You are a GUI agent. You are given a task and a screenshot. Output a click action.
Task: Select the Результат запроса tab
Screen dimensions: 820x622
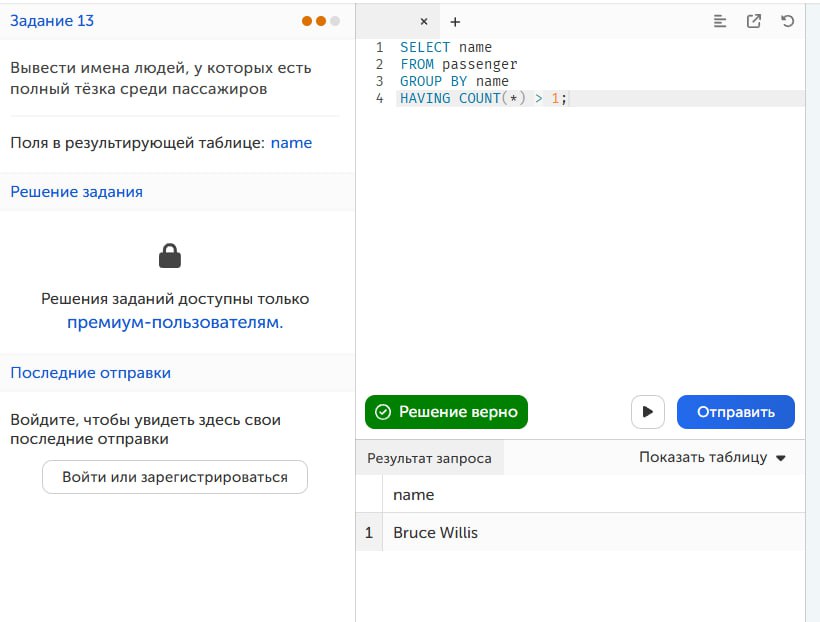coord(429,458)
